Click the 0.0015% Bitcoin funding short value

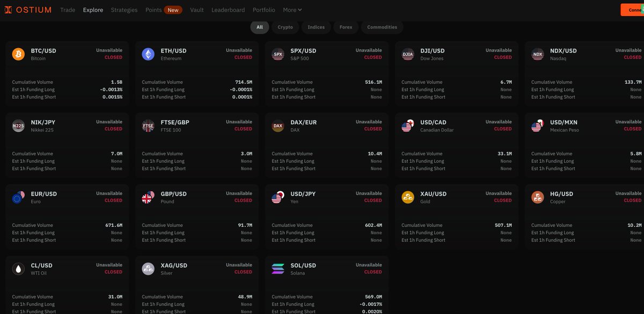(x=112, y=97)
